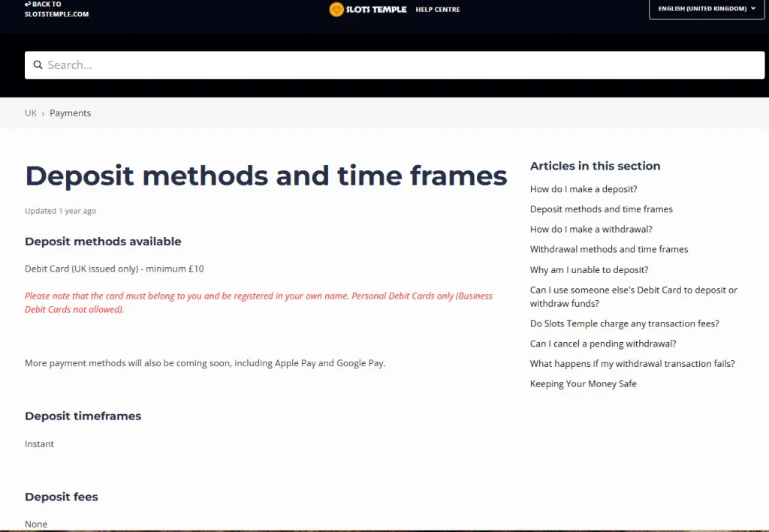Viewport: 769px width, 532px height.
Task: Open the Help Centre header link
Action: pyautogui.click(x=438, y=9)
